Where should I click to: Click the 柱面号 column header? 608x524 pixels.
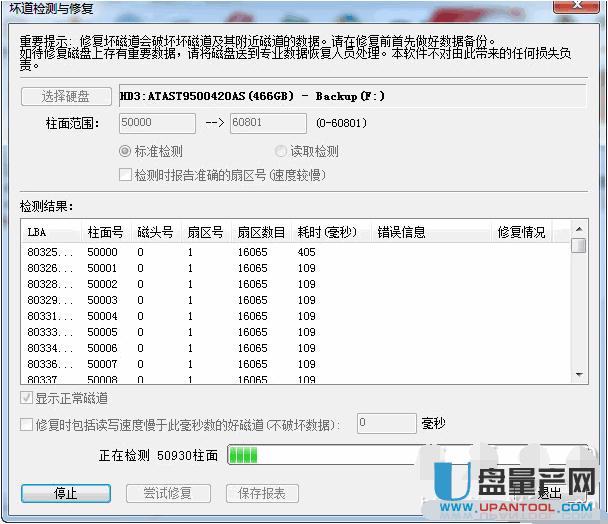tap(107, 232)
